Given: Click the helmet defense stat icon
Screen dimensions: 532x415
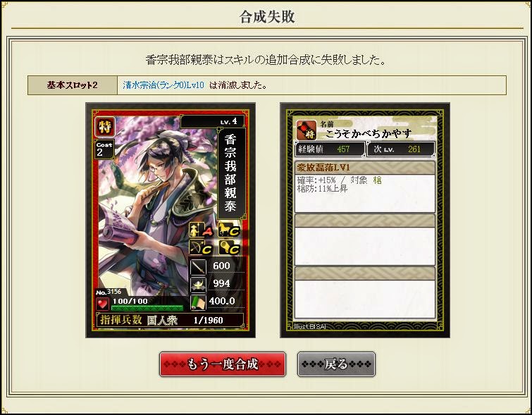Looking at the screenshot, I should pyautogui.click(x=198, y=284).
